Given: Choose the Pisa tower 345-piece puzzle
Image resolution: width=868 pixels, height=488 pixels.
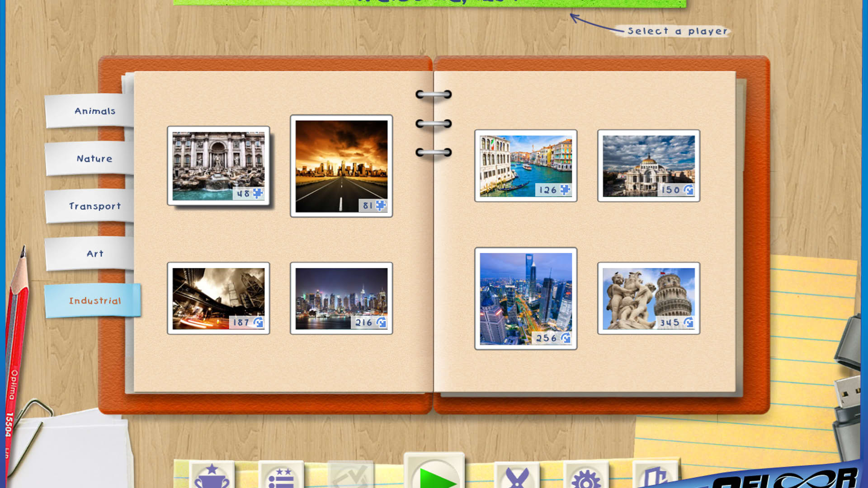Looking at the screenshot, I should (649, 298).
